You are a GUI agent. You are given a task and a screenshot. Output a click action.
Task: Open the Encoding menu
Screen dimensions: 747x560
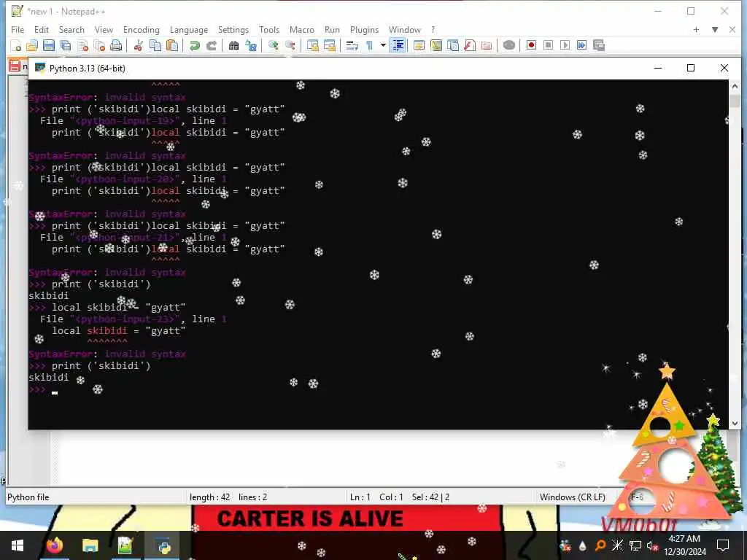pos(142,29)
